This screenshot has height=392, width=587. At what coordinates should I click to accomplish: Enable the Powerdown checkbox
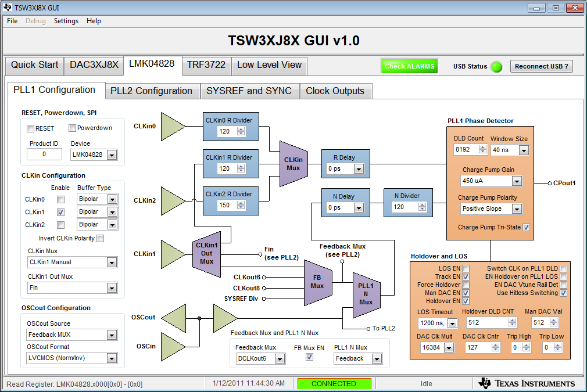coord(73,128)
